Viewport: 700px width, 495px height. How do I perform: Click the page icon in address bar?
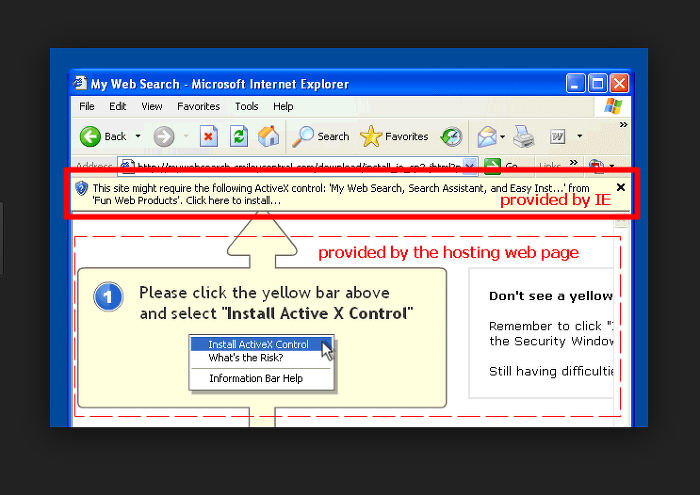pos(127,166)
